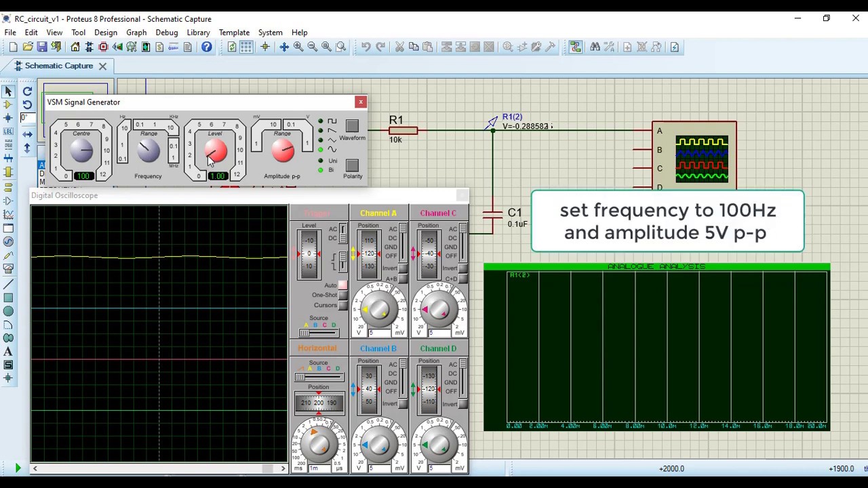Screen dimensions: 868x488
Task: Open the Debug menu
Action: pos(166,33)
